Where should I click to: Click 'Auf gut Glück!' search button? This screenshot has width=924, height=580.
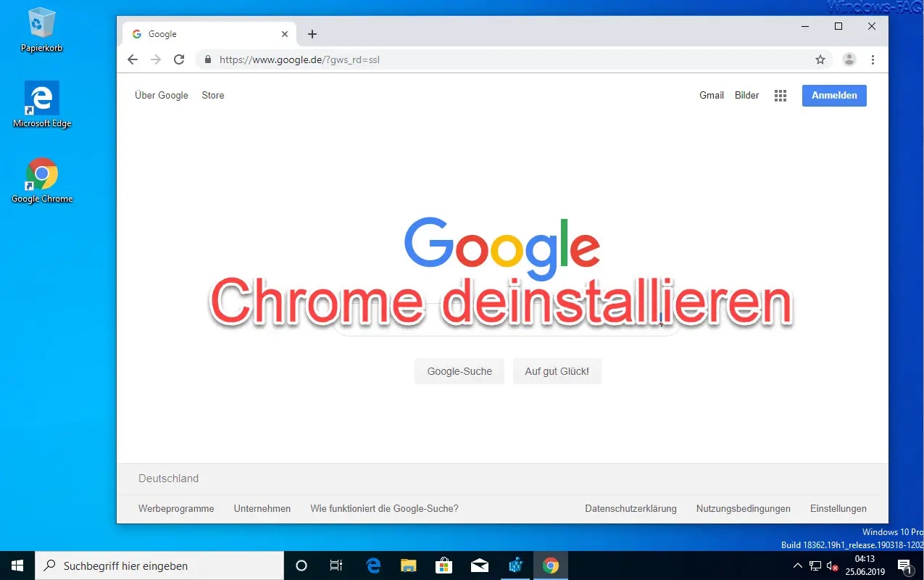point(557,370)
